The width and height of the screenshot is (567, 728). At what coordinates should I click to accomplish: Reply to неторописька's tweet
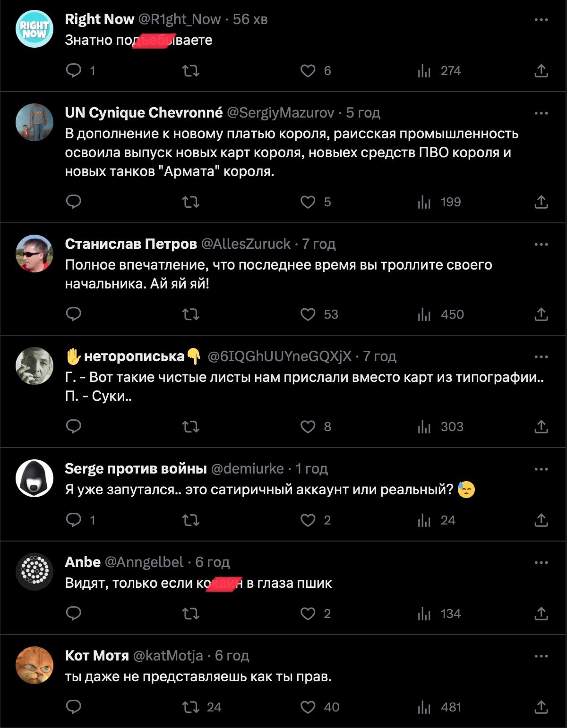coord(74,427)
